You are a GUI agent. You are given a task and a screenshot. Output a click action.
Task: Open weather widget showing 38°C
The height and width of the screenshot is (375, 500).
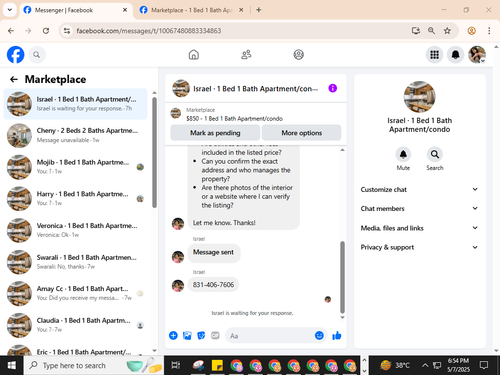[395, 365]
